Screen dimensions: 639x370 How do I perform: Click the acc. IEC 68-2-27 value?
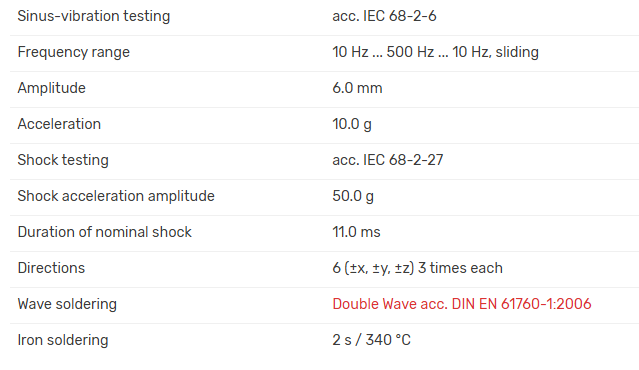coord(388,160)
